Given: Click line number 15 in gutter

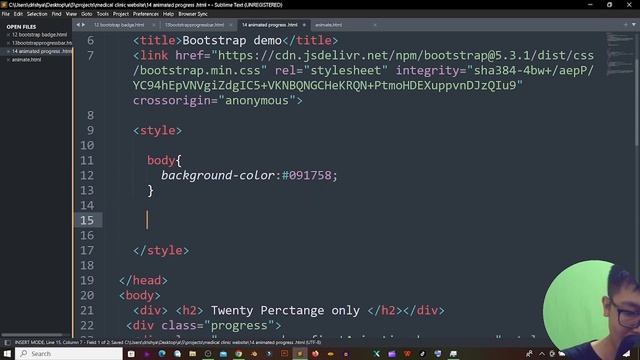Looking at the screenshot, I should (x=87, y=220).
